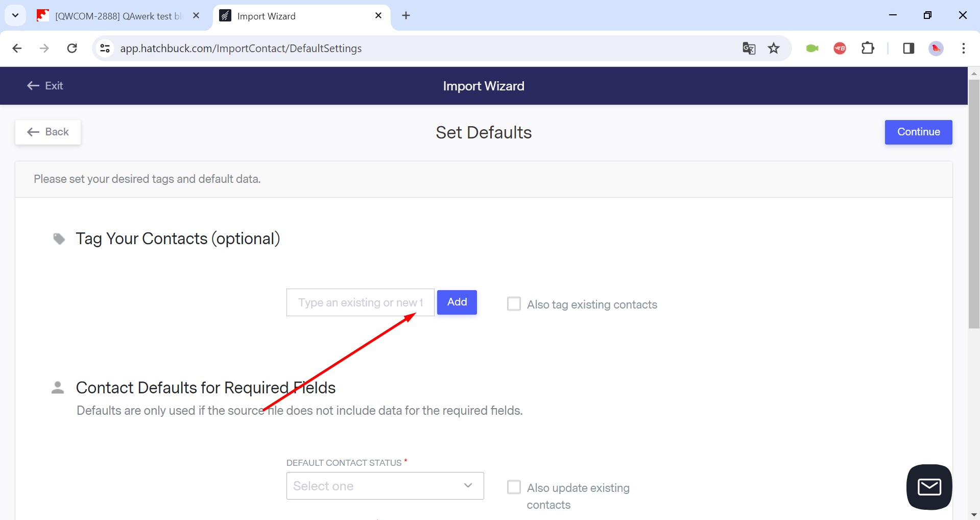The width and height of the screenshot is (980, 520).
Task: Click the green camera extension icon
Action: (812, 49)
